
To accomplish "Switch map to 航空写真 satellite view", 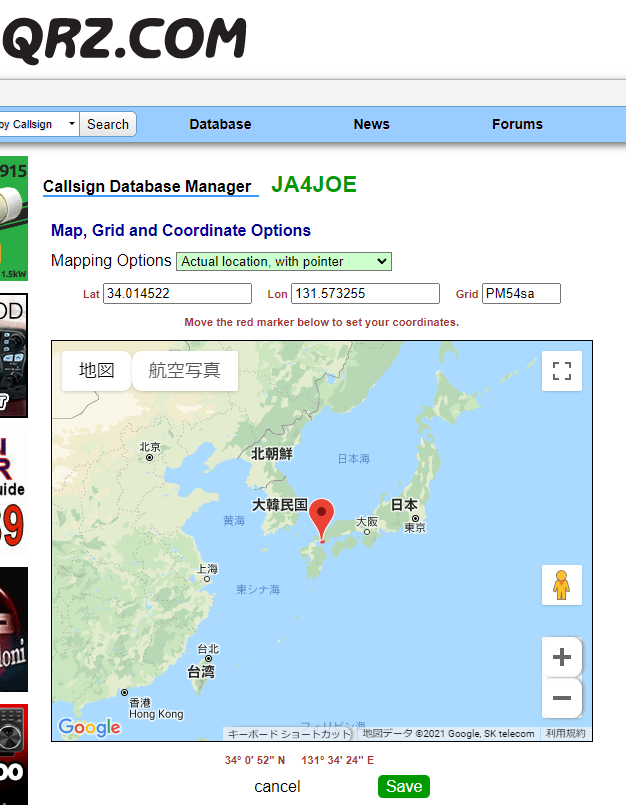I will [x=184, y=371].
